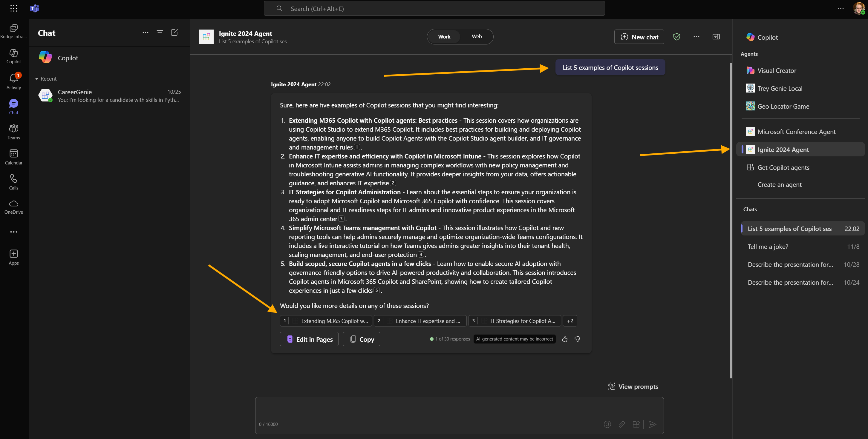Click the New chat button
Screen dimensions: 868x439
(639, 37)
